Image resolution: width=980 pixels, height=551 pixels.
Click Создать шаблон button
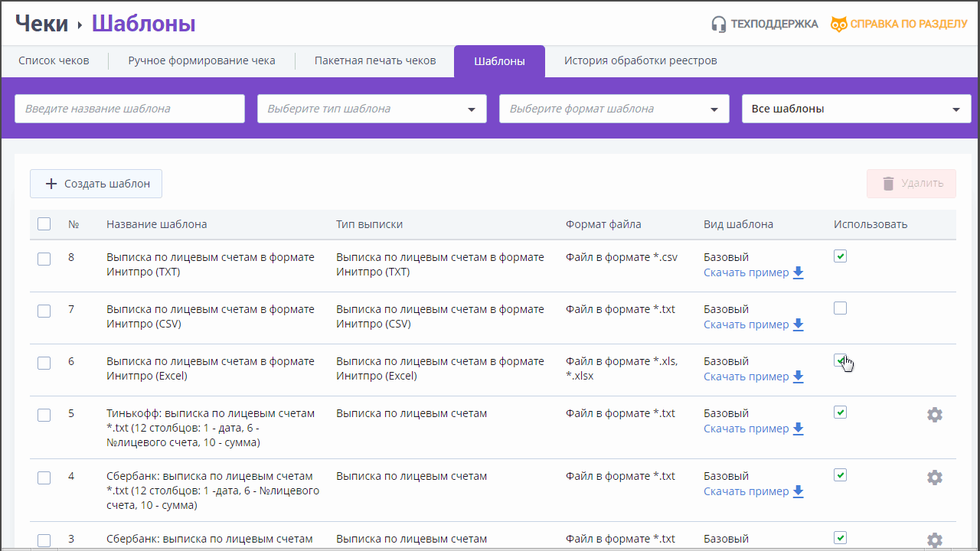(96, 184)
